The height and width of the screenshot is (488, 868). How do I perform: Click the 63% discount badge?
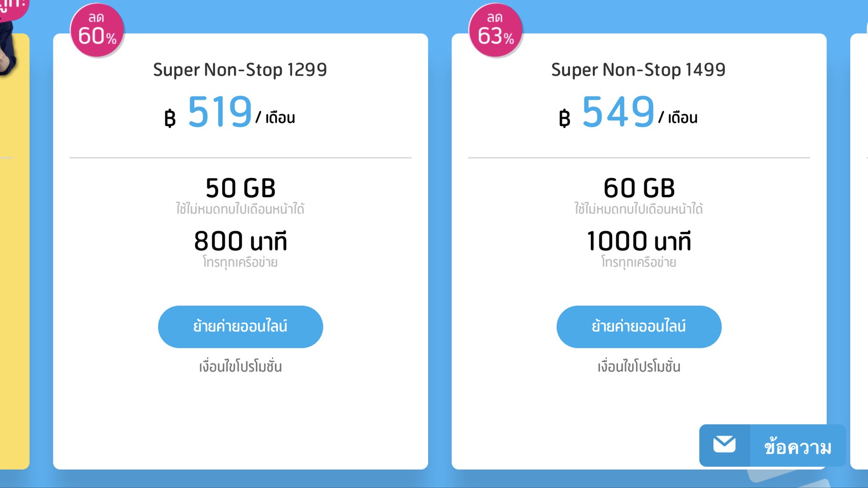pos(495,30)
